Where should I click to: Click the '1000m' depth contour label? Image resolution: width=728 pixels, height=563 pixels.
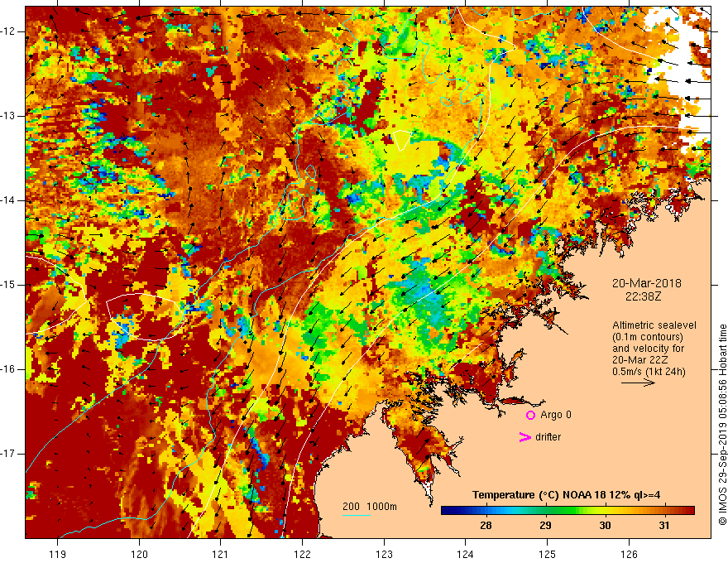pyautogui.click(x=381, y=507)
